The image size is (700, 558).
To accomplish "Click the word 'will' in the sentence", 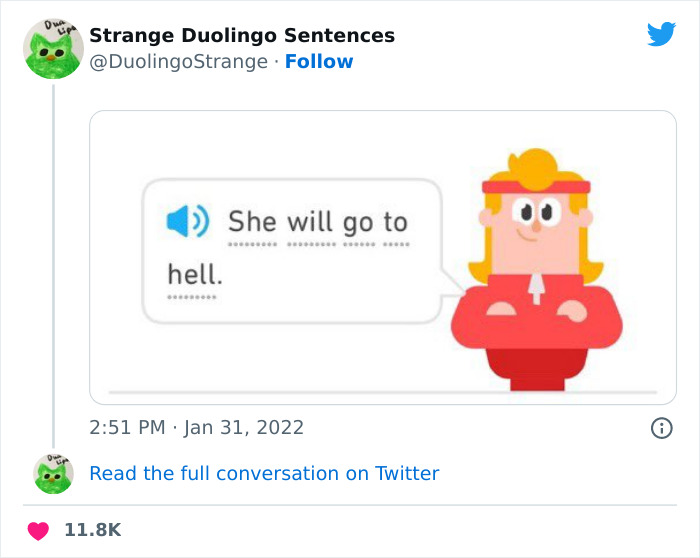I will point(309,221).
